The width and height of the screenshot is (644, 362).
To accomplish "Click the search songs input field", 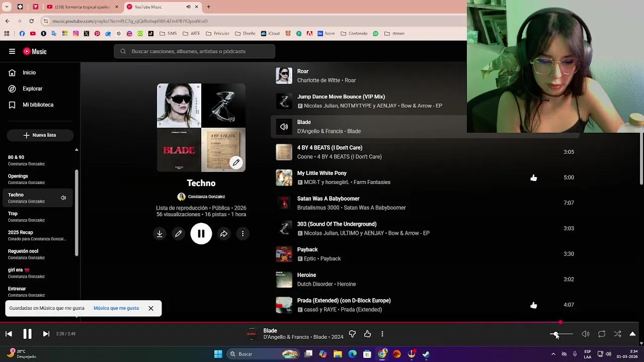I will coord(194,51).
